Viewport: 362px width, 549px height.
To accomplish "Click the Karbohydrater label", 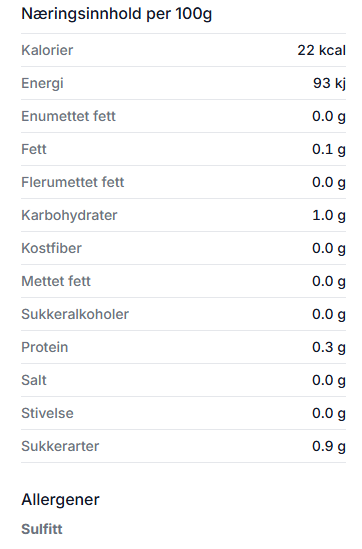I will 69,215.
